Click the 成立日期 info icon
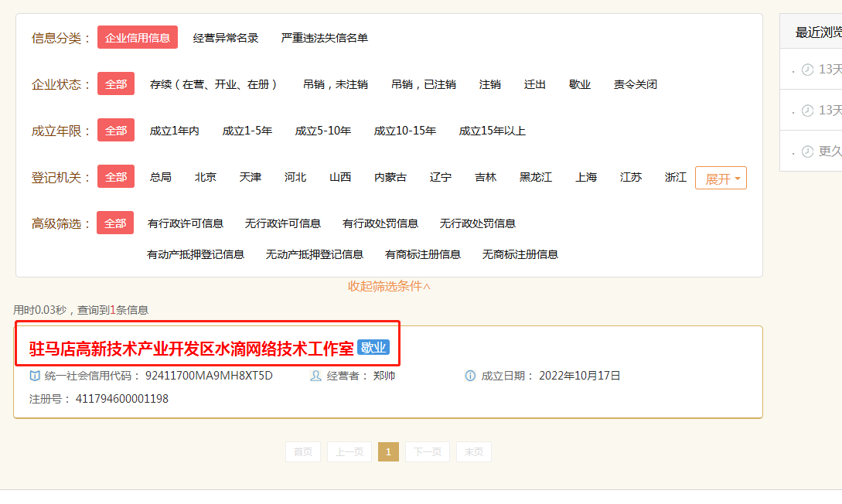 [x=470, y=376]
